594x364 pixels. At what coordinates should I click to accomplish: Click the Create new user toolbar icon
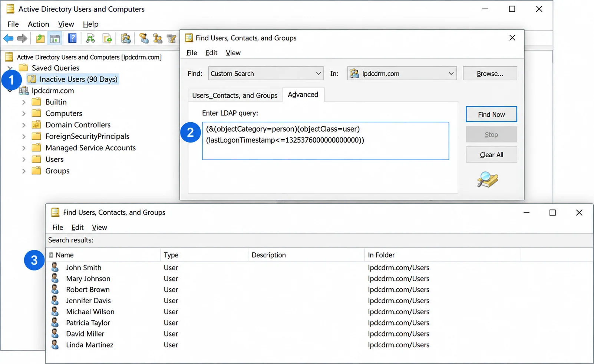coord(144,38)
